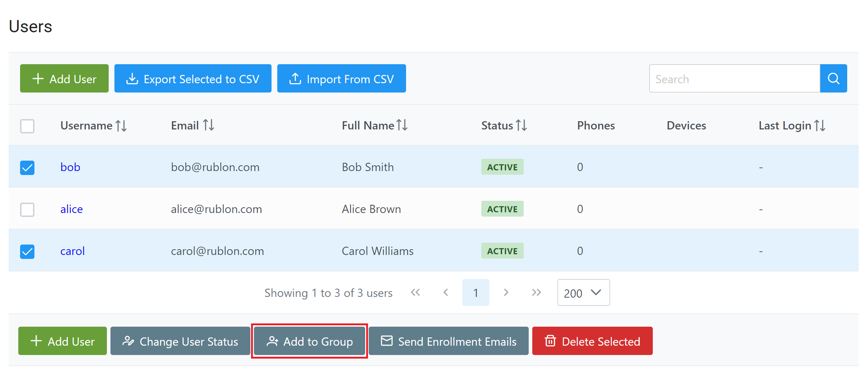Jump to first page double-chevron icon
Image resolution: width=868 pixels, height=374 pixels.
(x=415, y=293)
